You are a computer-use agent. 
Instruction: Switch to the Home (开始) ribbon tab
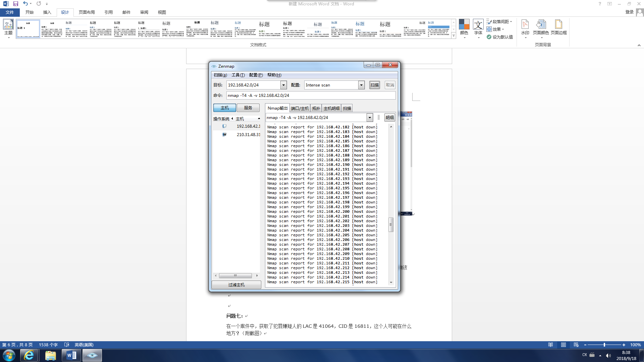pyautogui.click(x=30, y=12)
